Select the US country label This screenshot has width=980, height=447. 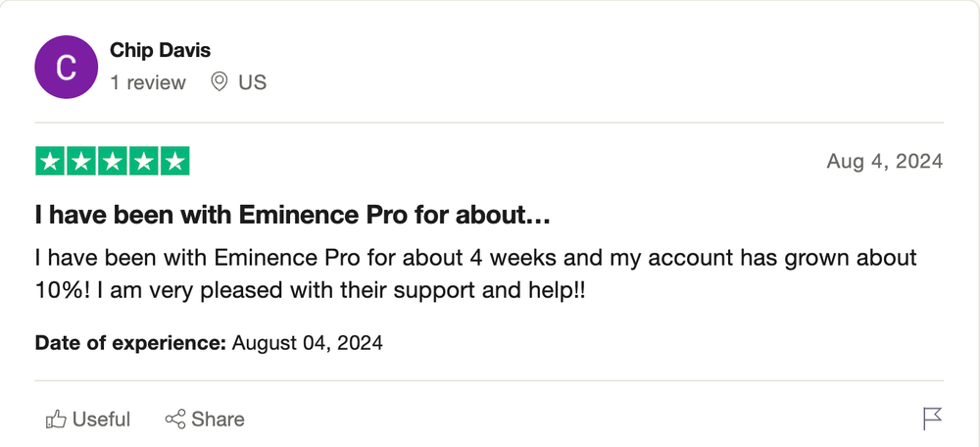[x=253, y=82]
